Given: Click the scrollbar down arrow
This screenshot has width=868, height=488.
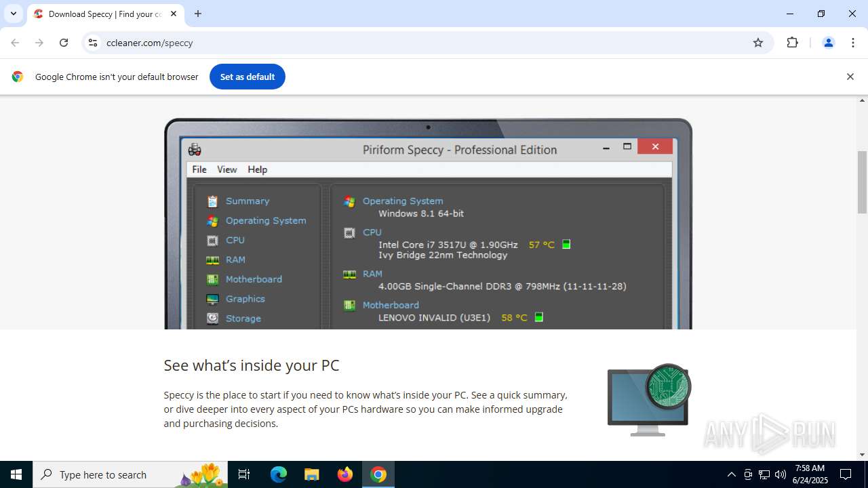Looking at the screenshot, I should point(862,455).
